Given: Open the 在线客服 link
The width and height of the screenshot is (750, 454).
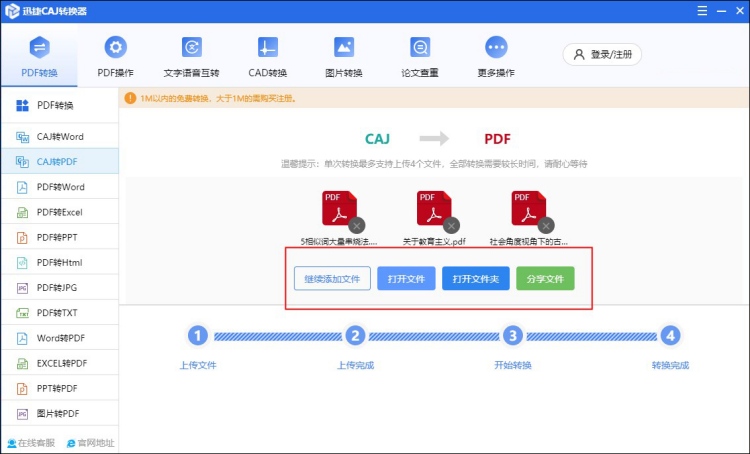Looking at the screenshot, I should click(x=31, y=443).
